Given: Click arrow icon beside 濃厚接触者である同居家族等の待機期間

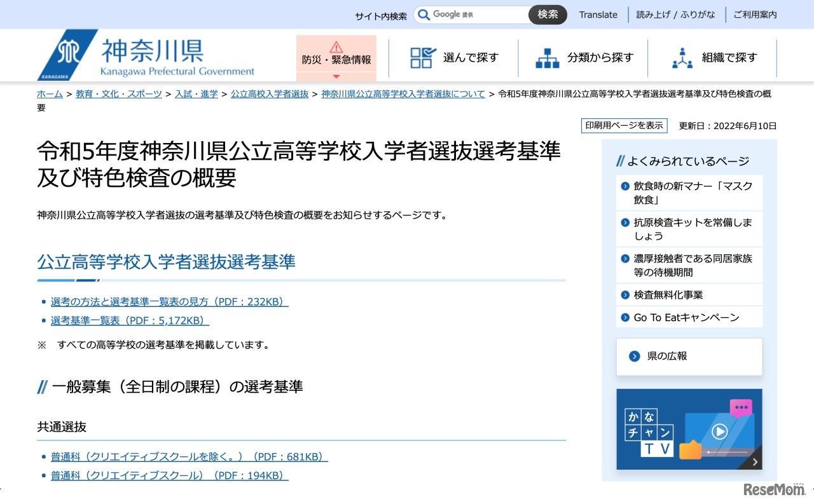Looking at the screenshot, I should tap(625, 259).
